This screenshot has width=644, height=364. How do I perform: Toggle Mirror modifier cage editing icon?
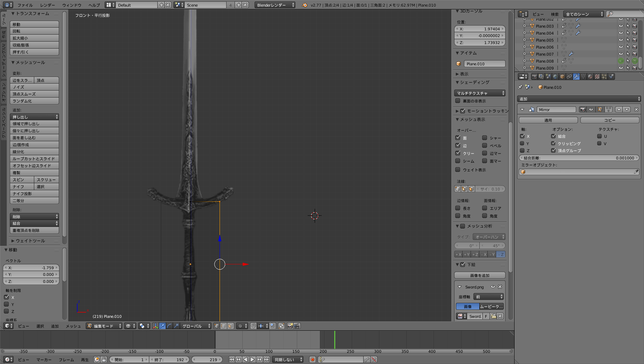click(609, 109)
